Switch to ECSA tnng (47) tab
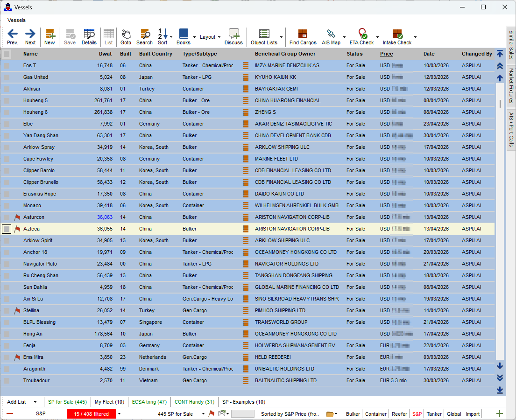This screenshot has height=420, width=516. pos(149,402)
